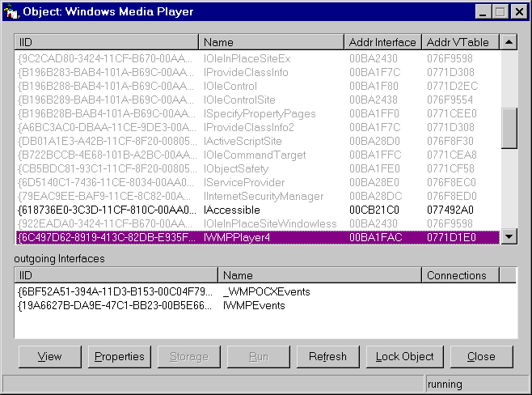Screen dimensions: 532x395
Task: Select the IActiveScriptSite row
Action: pos(258,141)
